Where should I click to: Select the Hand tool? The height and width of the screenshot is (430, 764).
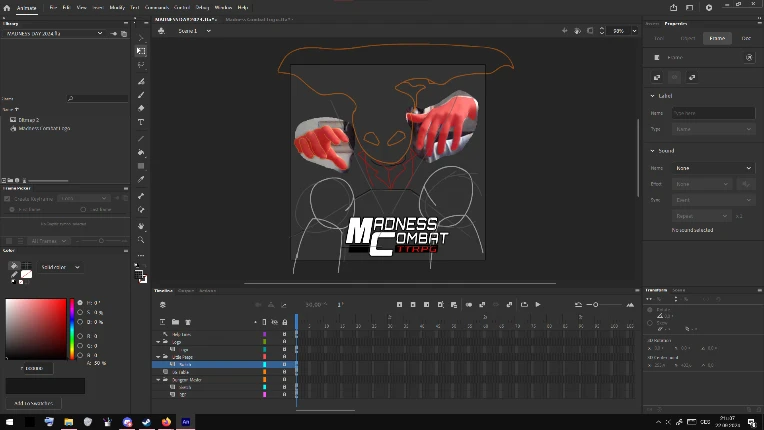(x=141, y=226)
